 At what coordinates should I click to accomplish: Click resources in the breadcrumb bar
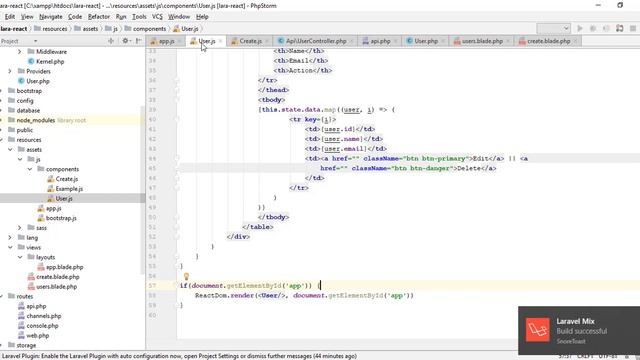(51, 29)
